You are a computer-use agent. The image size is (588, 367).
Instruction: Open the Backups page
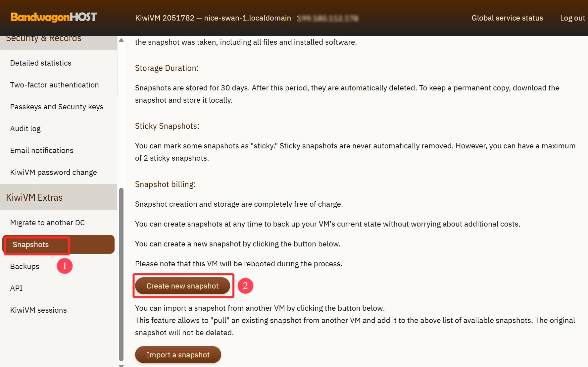[25, 266]
